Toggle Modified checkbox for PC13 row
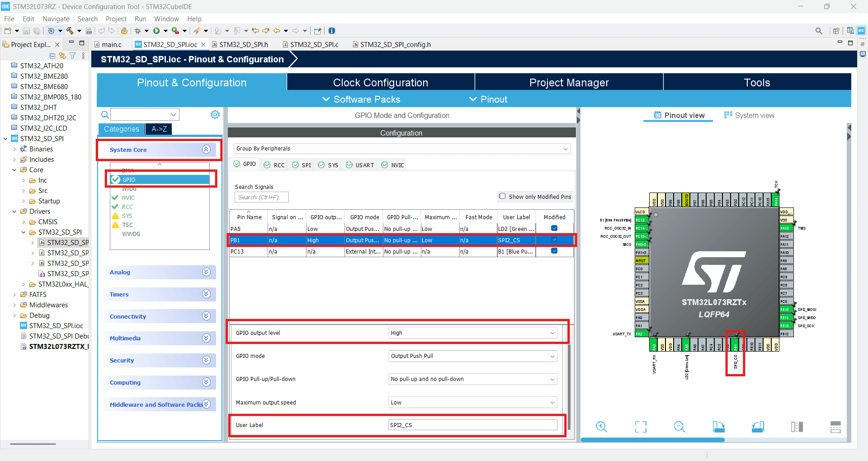 click(554, 251)
